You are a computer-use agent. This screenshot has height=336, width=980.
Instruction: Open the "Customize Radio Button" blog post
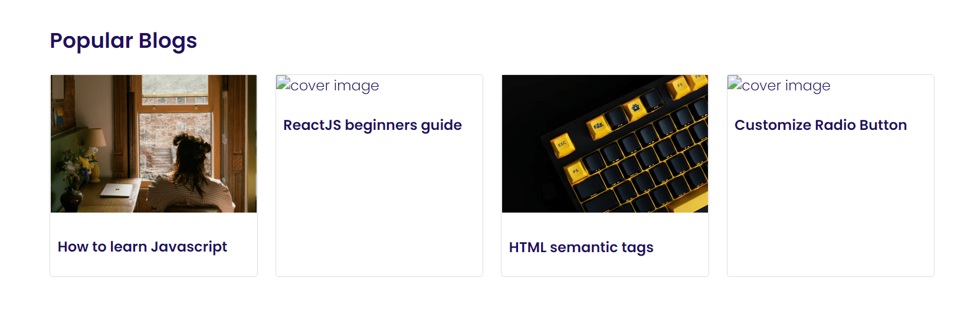tap(820, 125)
